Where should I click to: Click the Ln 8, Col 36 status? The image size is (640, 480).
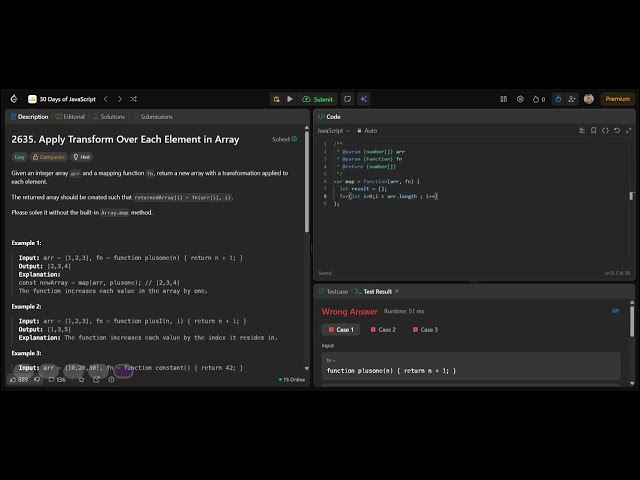[x=617, y=273]
